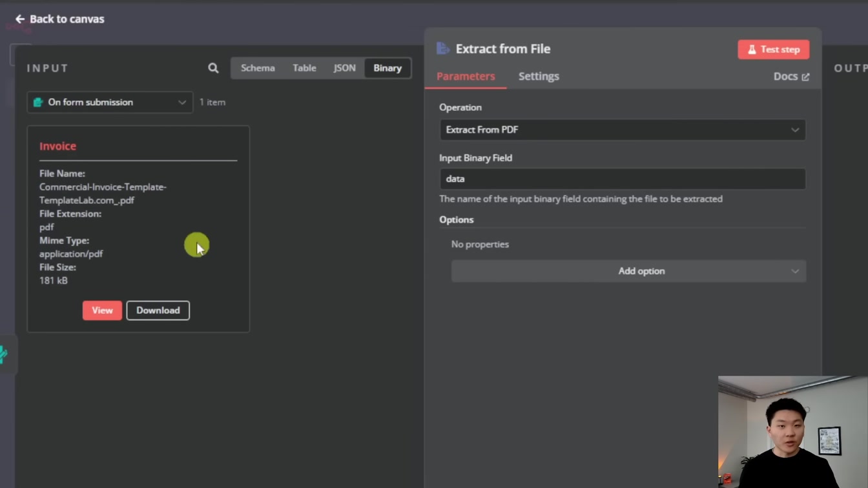
Task: Open the Docs link
Action: point(791,76)
